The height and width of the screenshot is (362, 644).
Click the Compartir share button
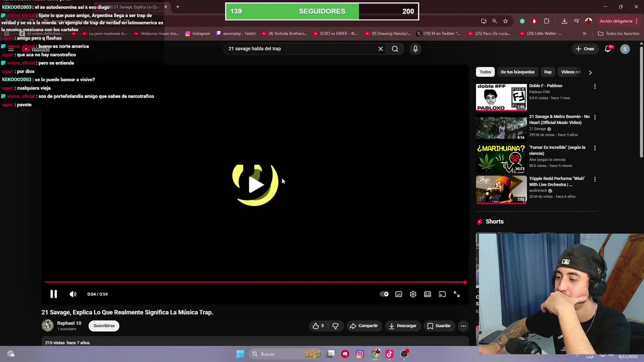363,326
